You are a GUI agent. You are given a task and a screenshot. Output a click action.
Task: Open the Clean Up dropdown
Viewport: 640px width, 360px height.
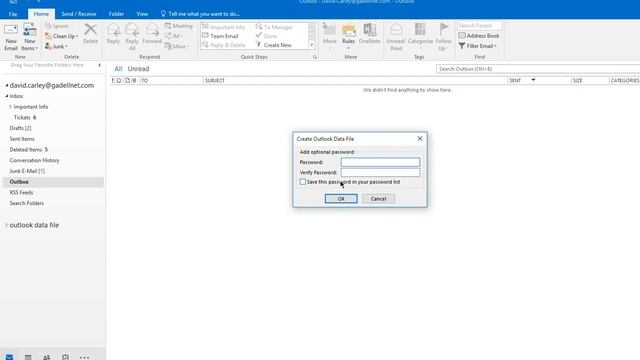[62, 36]
